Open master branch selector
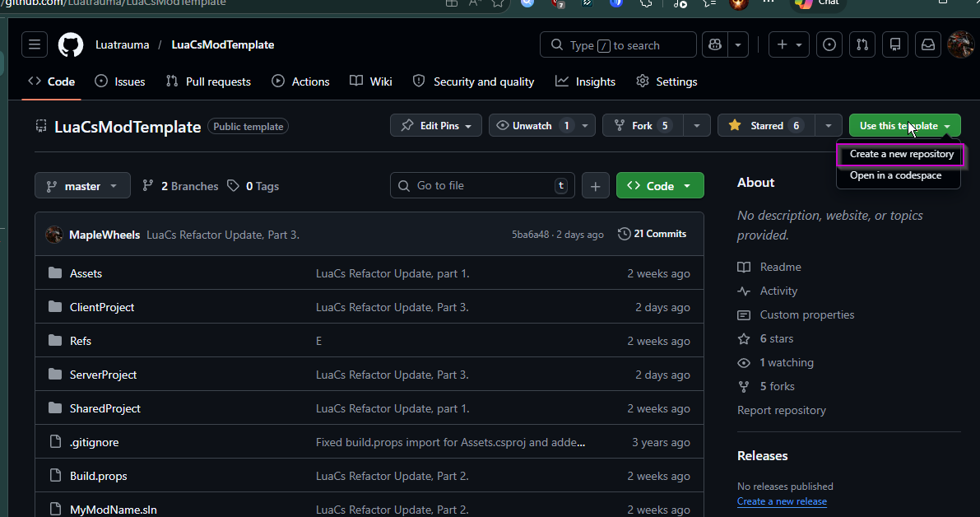The height and width of the screenshot is (517, 980). pos(82,186)
